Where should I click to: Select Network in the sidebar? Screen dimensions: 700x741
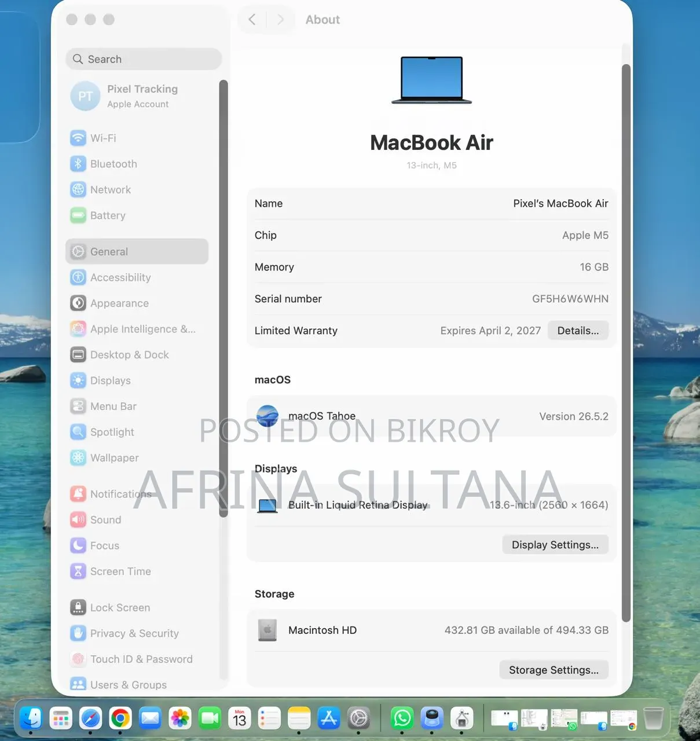(x=137, y=190)
